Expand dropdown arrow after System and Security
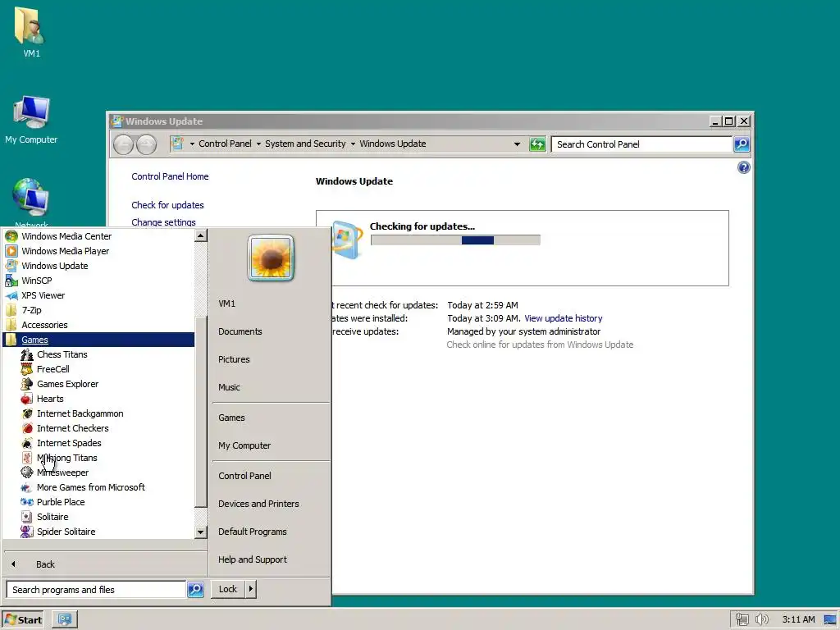This screenshot has height=630, width=840. click(x=353, y=144)
